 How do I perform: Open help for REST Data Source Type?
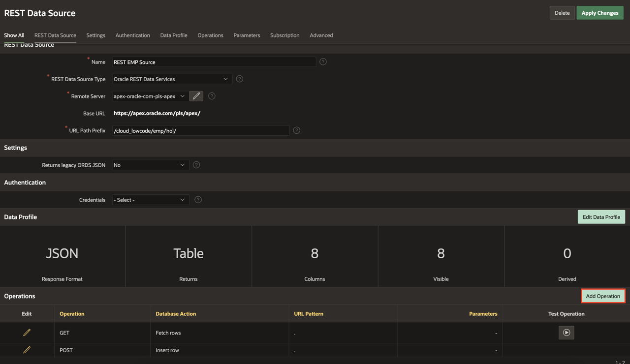tap(239, 79)
